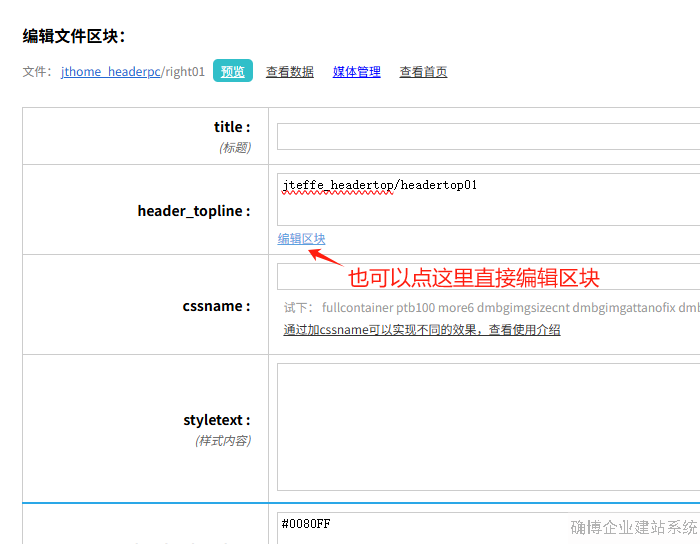
Task: Click the 预览 preview button
Action: point(233,71)
